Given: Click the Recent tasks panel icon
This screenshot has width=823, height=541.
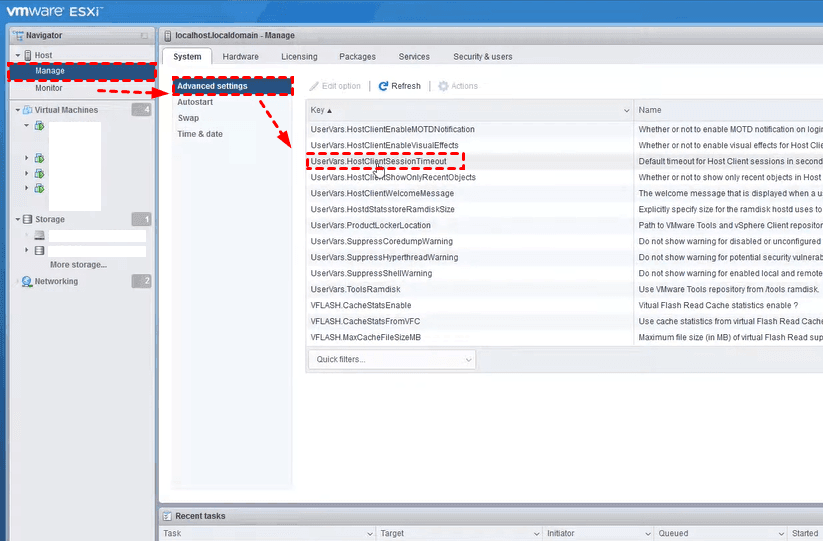Looking at the screenshot, I should (167, 516).
